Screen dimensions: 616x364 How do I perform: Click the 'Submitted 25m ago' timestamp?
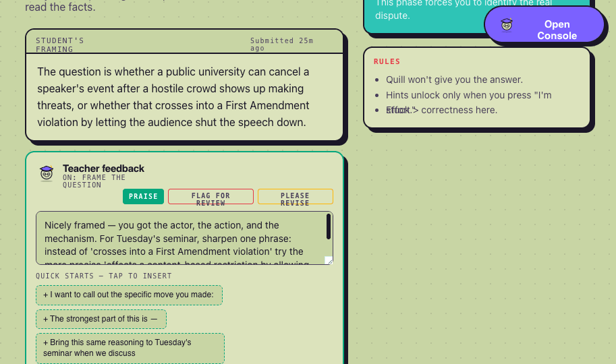[x=281, y=44]
